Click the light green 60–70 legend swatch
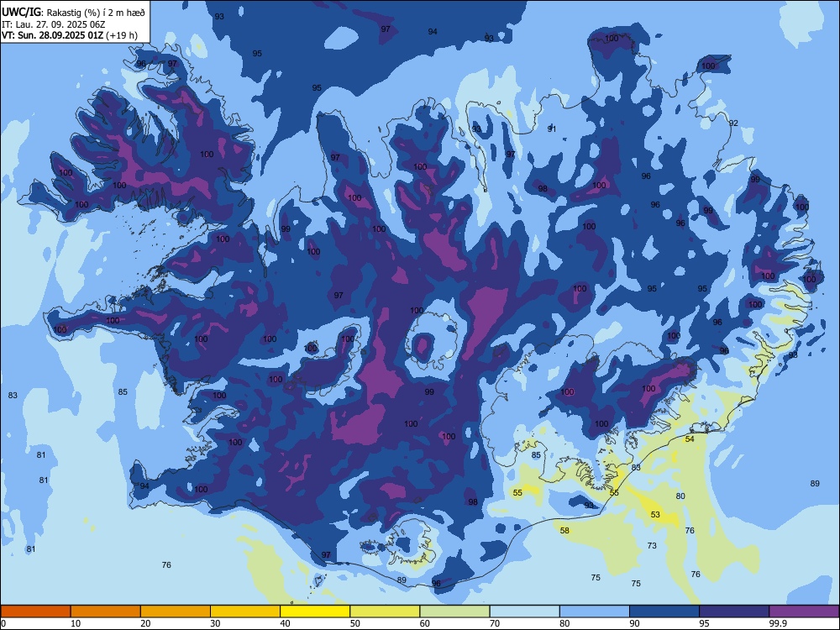This screenshot has width=840, height=630. (x=454, y=612)
